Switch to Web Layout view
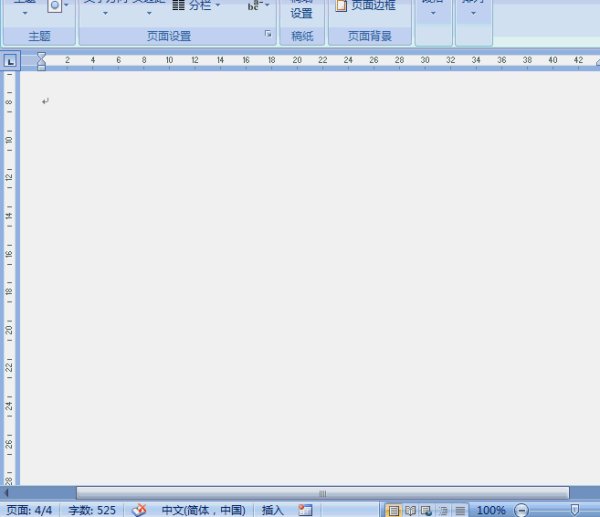The height and width of the screenshot is (517, 600). [426, 510]
